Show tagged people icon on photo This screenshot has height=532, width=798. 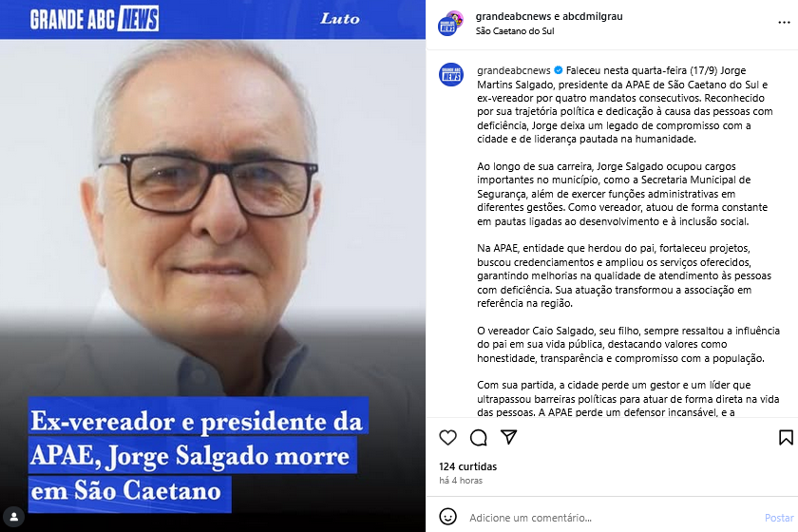(x=13, y=517)
